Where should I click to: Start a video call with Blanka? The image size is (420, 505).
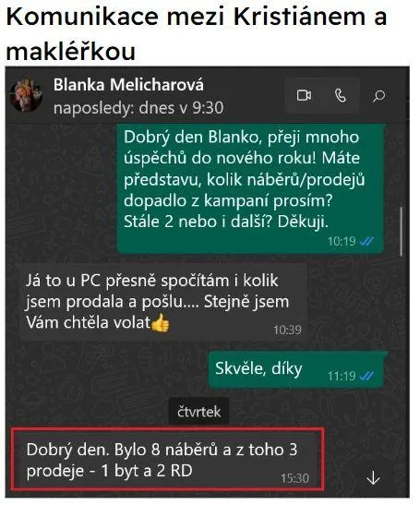304,96
